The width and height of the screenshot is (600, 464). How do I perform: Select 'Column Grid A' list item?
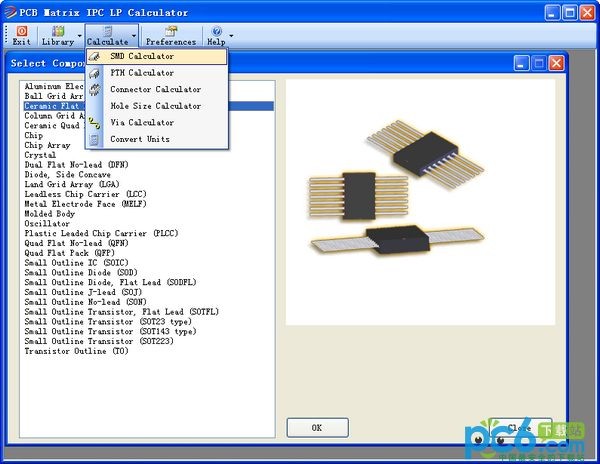[54, 116]
